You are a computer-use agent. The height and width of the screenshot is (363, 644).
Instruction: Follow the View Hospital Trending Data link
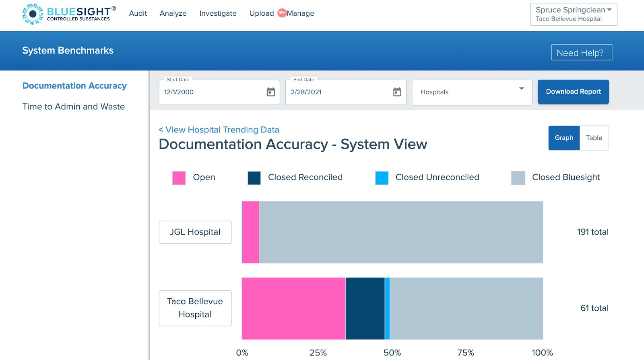click(x=219, y=130)
